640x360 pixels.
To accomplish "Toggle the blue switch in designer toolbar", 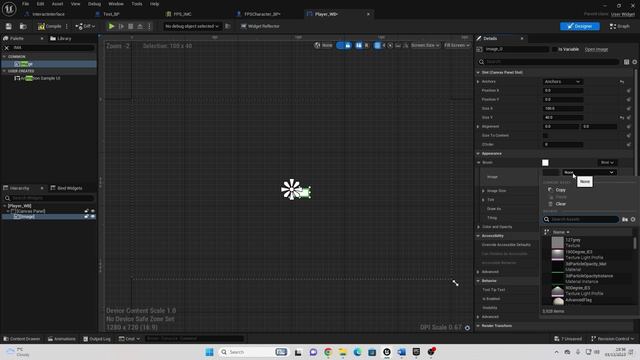I will [x=344, y=45].
